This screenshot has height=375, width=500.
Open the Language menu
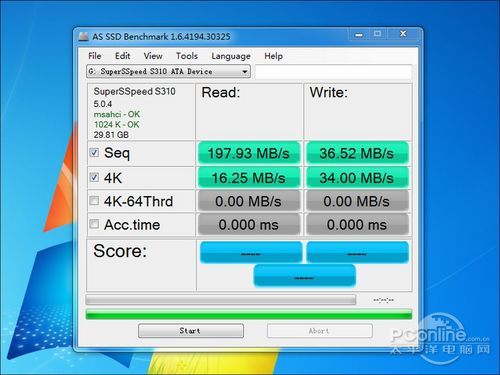(231, 56)
